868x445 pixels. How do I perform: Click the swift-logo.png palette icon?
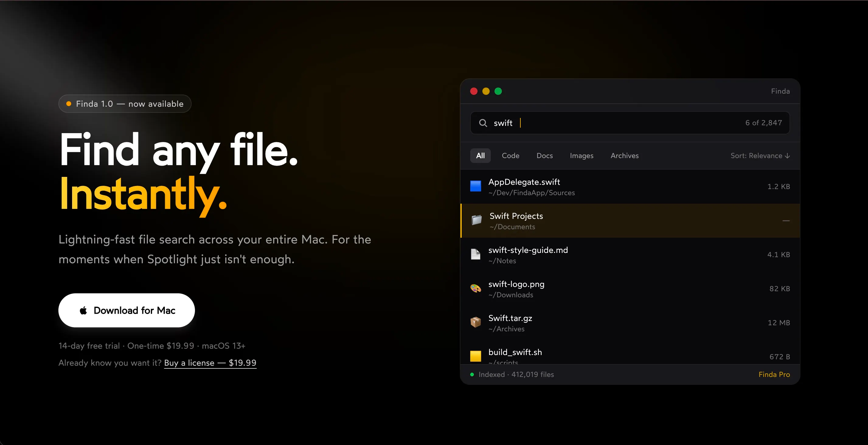475,288
